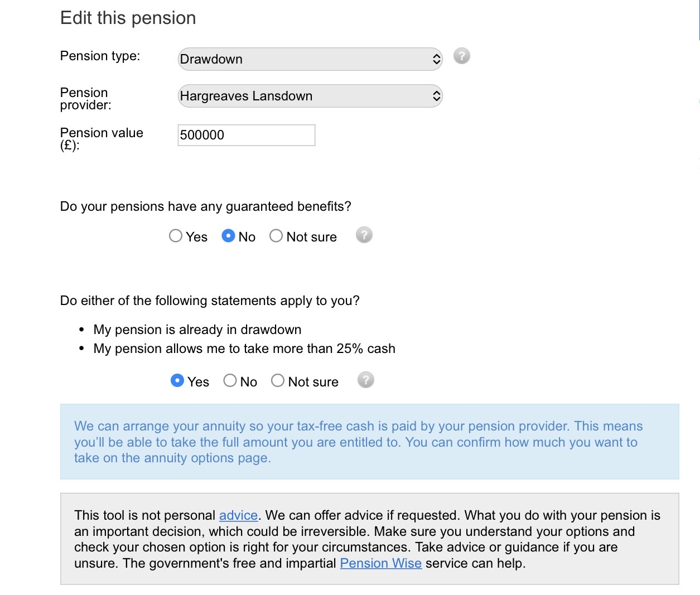Pick Not sure for the statements question
This screenshot has height=595, width=700.
coord(278,381)
